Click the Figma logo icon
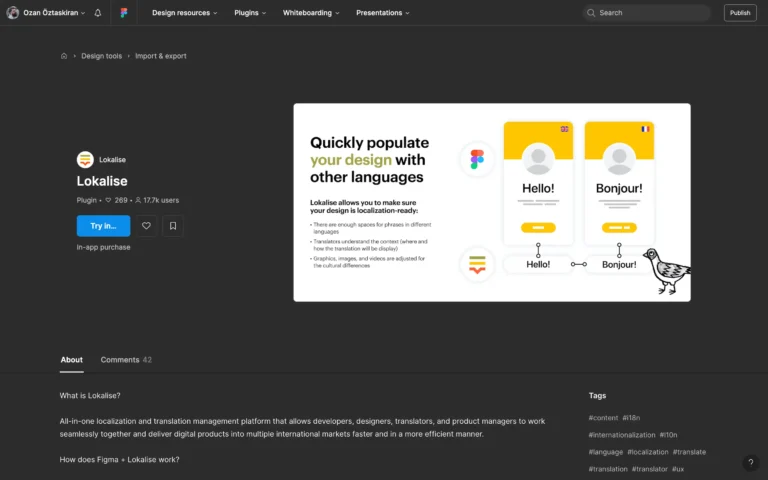Image resolution: width=768 pixels, height=480 pixels. (x=124, y=13)
